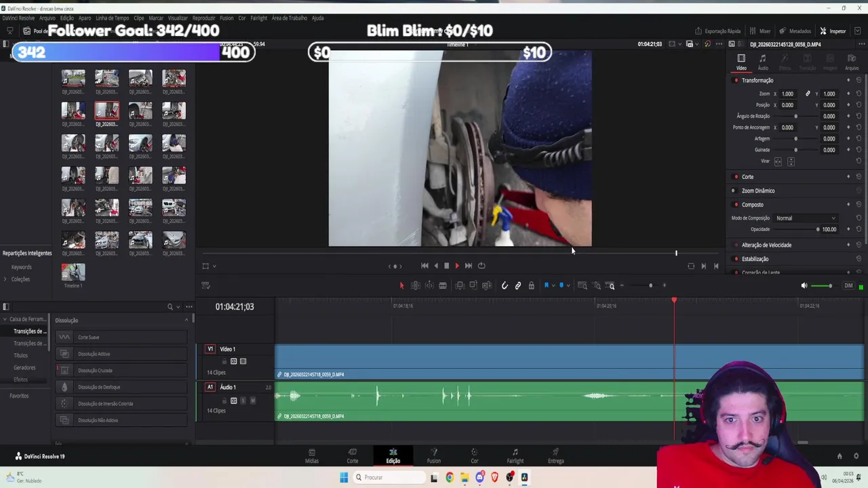The height and width of the screenshot is (488, 868).
Task: Open the Video tab in Inspector
Action: point(741,62)
